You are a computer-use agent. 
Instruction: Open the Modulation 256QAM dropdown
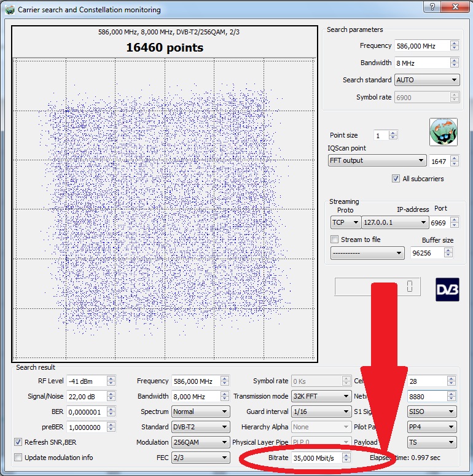coord(201,442)
